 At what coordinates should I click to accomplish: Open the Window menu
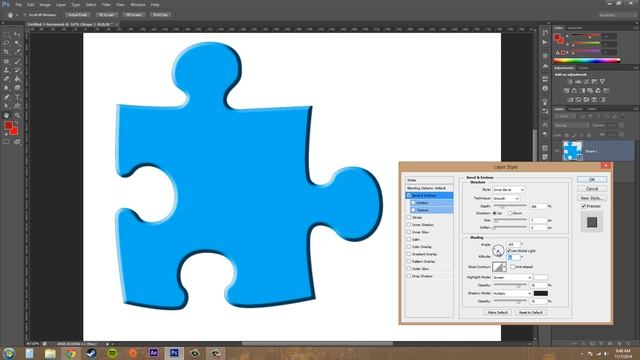tap(138, 5)
